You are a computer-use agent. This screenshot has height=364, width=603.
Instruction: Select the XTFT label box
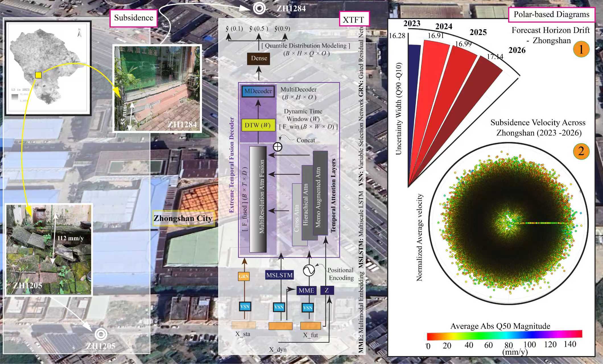(353, 20)
